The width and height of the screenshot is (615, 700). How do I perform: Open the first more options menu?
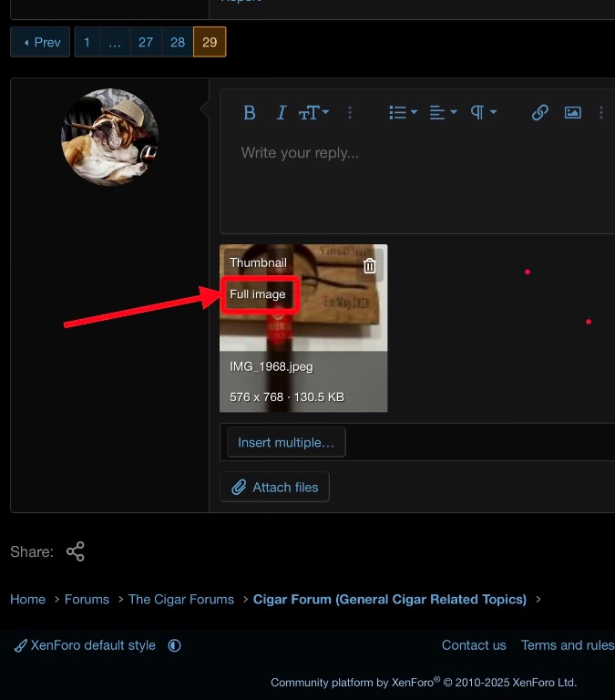(x=350, y=113)
